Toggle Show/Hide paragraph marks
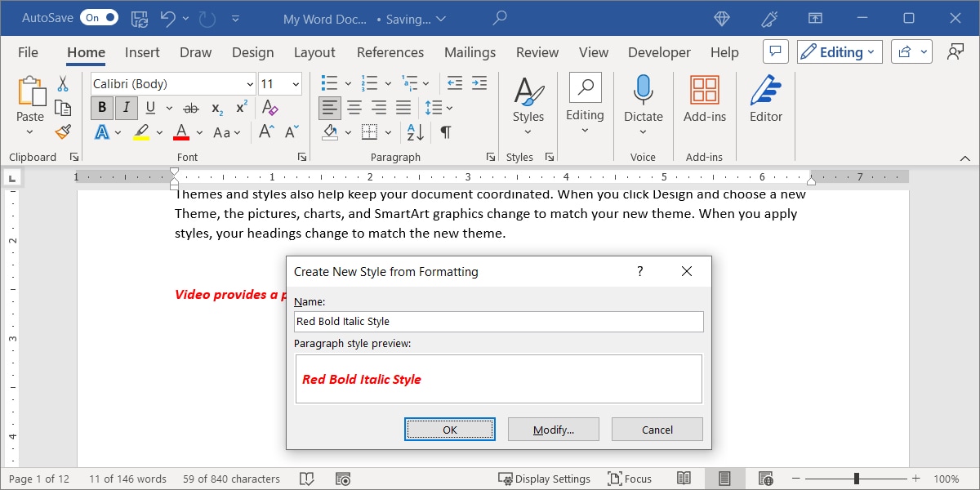The image size is (980, 490). point(445,131)
